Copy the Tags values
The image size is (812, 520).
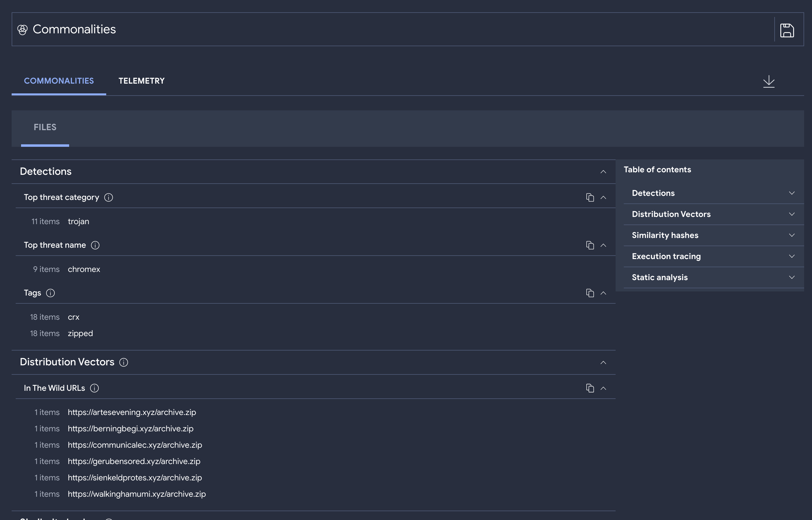(590, 293)
